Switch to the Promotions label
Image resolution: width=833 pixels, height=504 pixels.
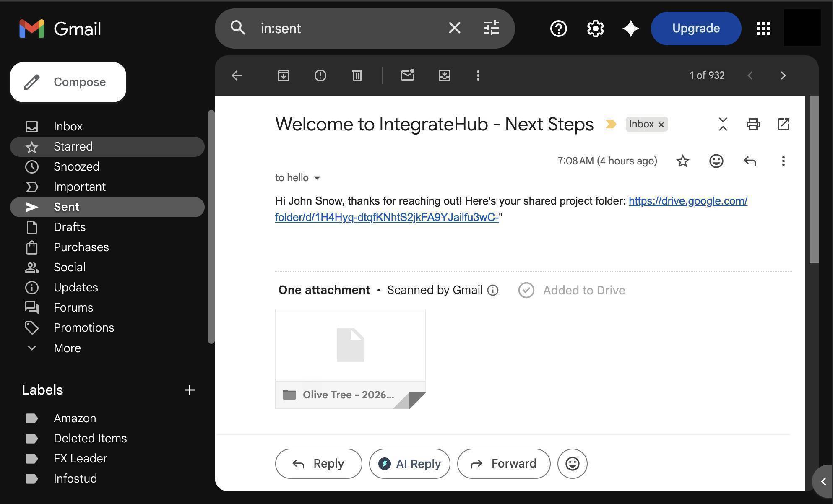point(84,327)
